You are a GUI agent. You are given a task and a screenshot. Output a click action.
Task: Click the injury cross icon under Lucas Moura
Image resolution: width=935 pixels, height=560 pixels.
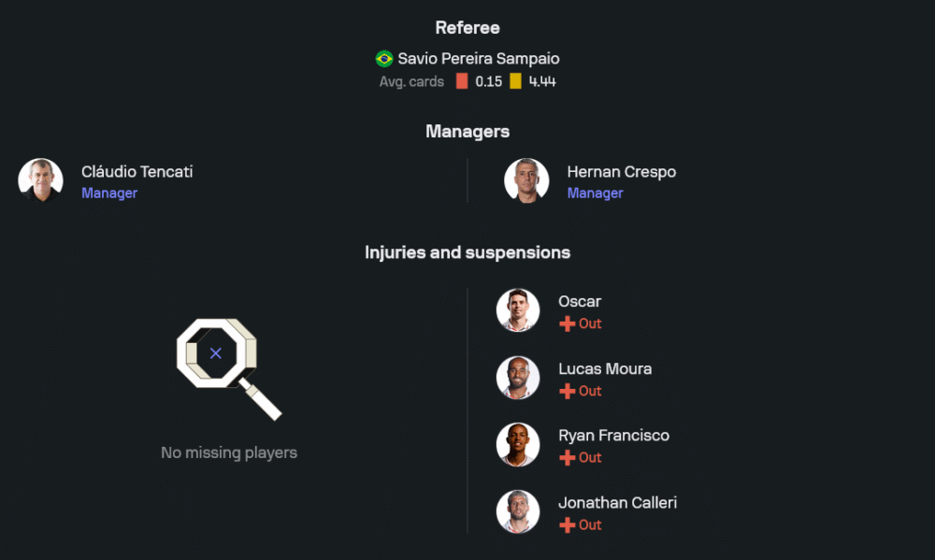tap(567, 391)
